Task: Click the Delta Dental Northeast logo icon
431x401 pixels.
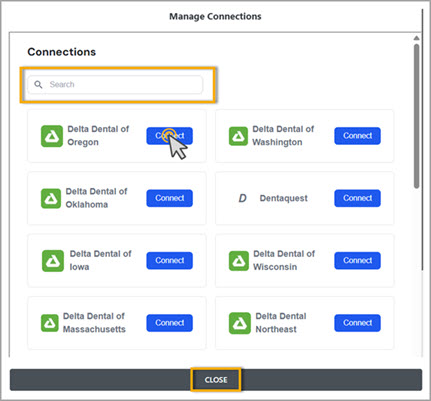Action: tap(240, 323)
